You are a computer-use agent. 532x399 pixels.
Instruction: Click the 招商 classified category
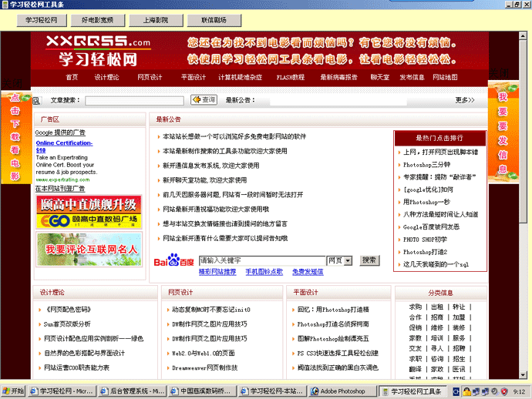pyautogui.click(x=437, y=317)
